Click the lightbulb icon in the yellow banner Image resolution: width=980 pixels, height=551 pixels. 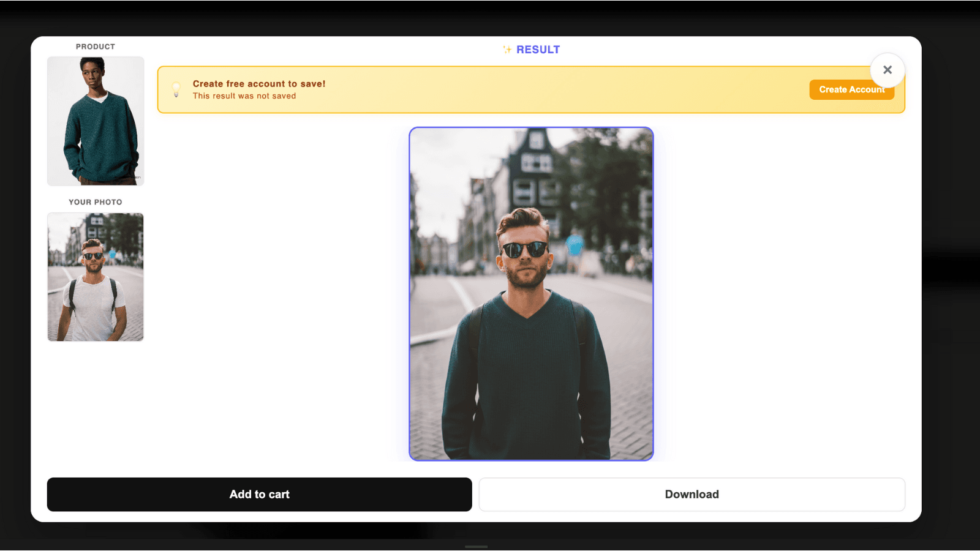[176, 89]
